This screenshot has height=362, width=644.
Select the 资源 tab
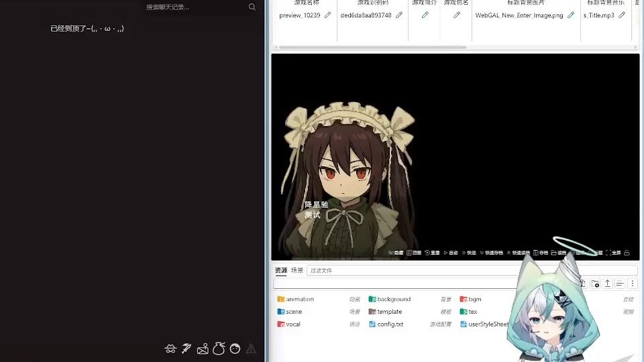pos(280,270)
